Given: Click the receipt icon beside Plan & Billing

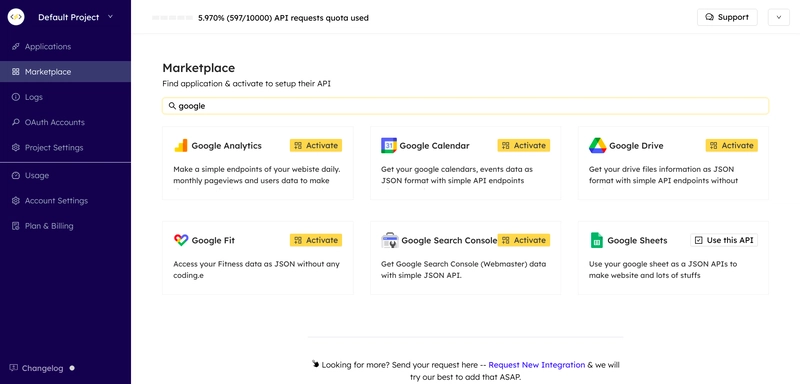Looking at the screenshot, I should [16, 226].
